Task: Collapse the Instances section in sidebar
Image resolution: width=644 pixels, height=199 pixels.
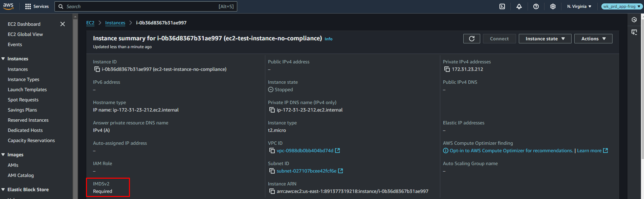Action: point(3,59)
